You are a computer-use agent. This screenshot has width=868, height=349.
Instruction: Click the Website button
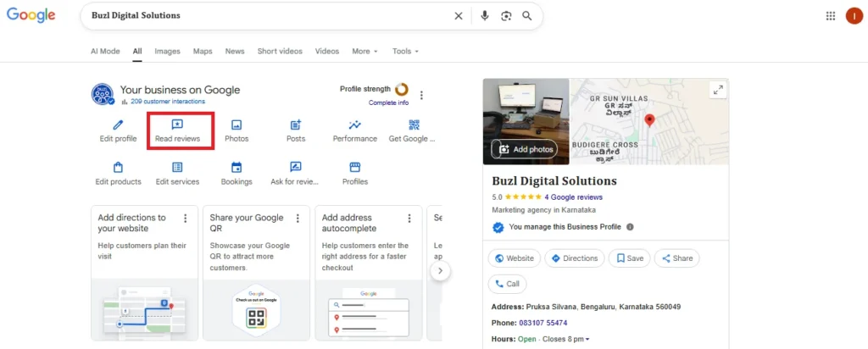pos(515,258)
